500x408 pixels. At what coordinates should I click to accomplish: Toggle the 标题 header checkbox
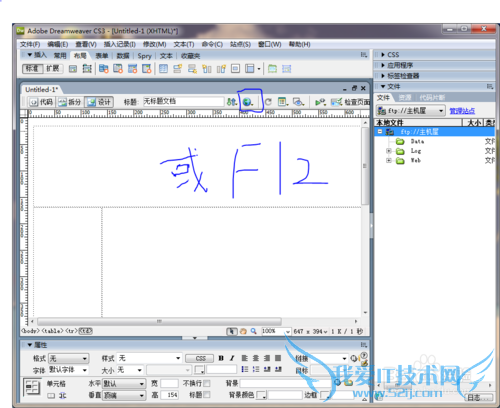pyautogui.click(x=207, y=395)
